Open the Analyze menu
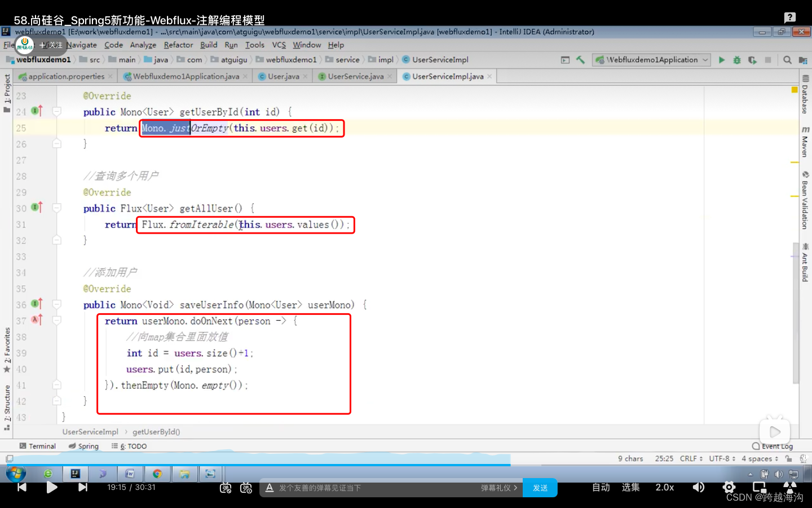The height and width of the screenshot is (508, 812). point(143,45)
